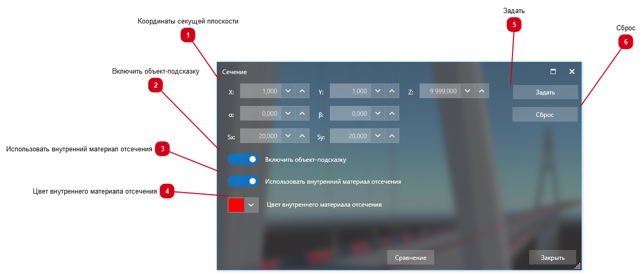Increase the X coordinate with up arrow

click(x=303, y=91)
